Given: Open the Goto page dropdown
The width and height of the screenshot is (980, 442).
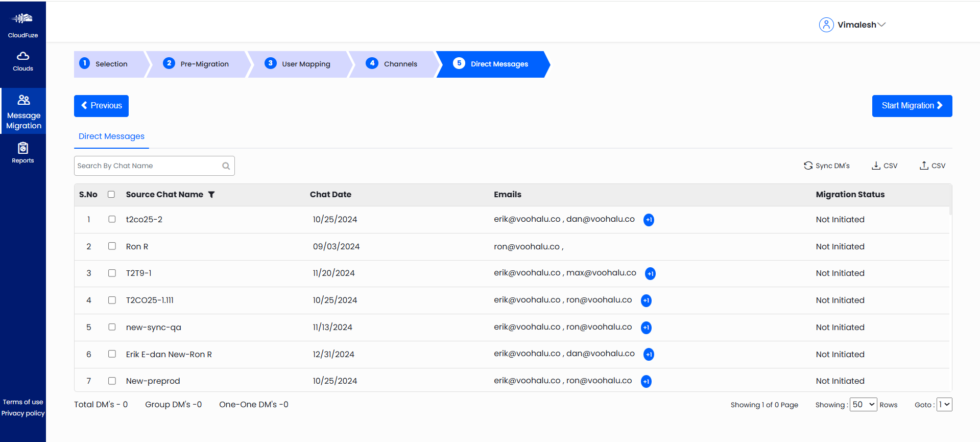Looking at the screenshot, I should (944, 405).
